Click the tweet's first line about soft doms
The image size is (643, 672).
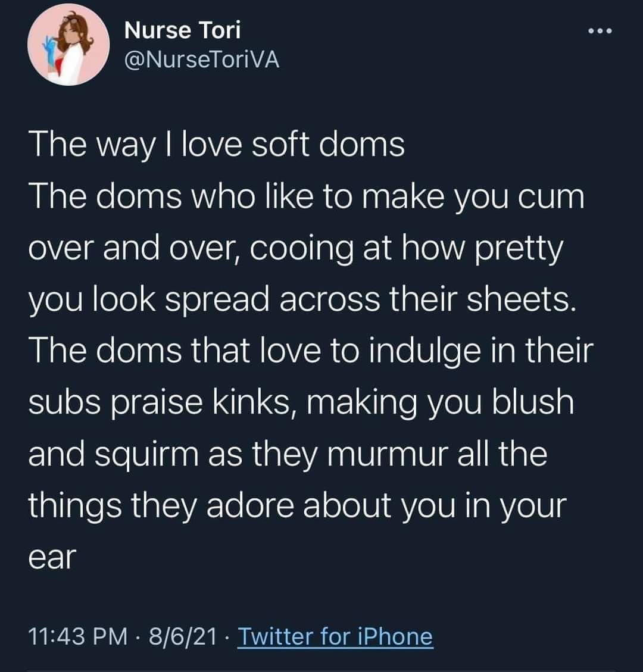pyautogui.click(x=217, y=146)
